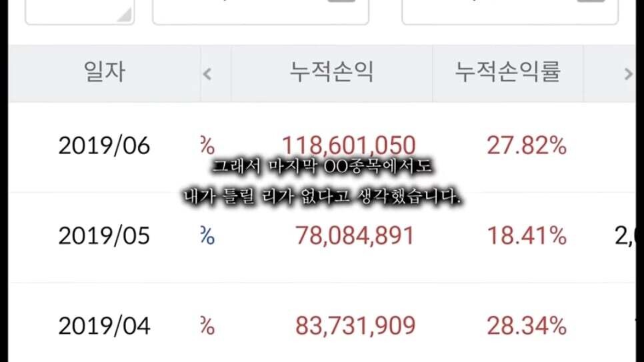Click the blue percent sign in 2019/05 row
The width and height of the screenshot is (644, 362).
pyautogui.click(x=207, y=236)
